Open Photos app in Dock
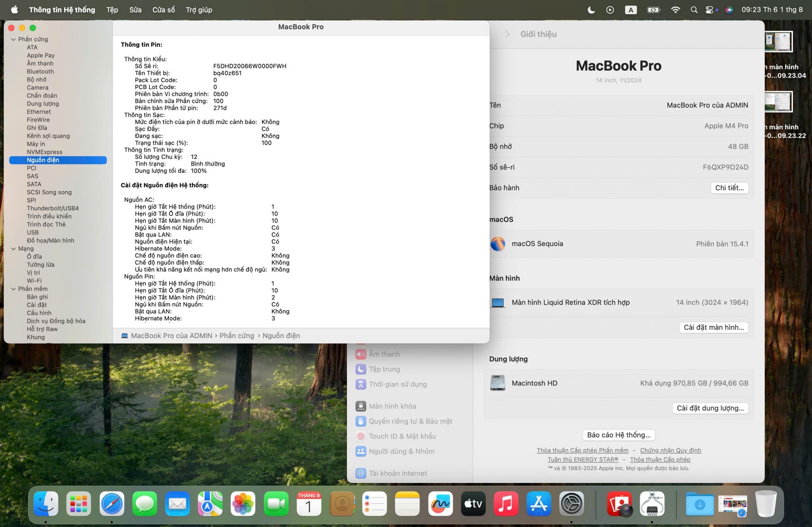Viewport: 812px width, 527px height. coord(243,504)
